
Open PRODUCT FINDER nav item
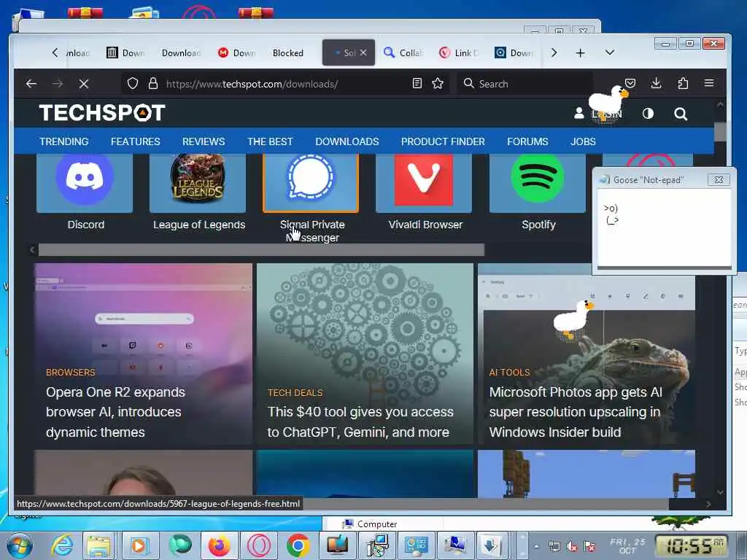[x=443, y=141]
